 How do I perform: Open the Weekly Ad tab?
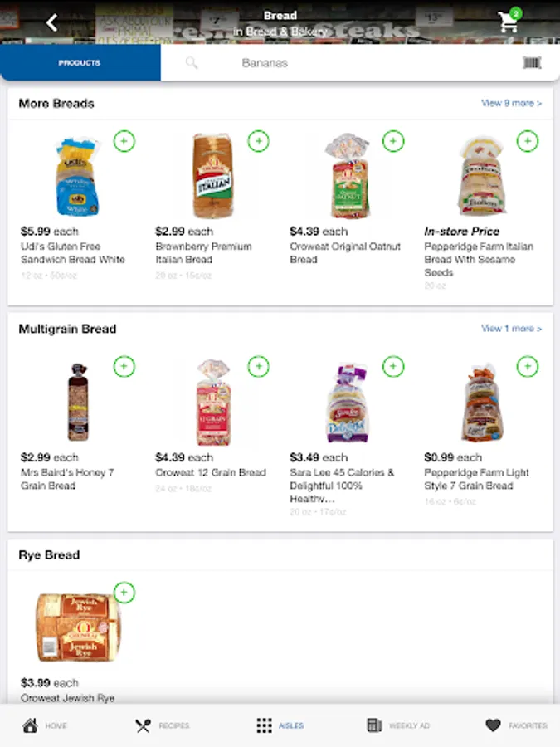398,725
